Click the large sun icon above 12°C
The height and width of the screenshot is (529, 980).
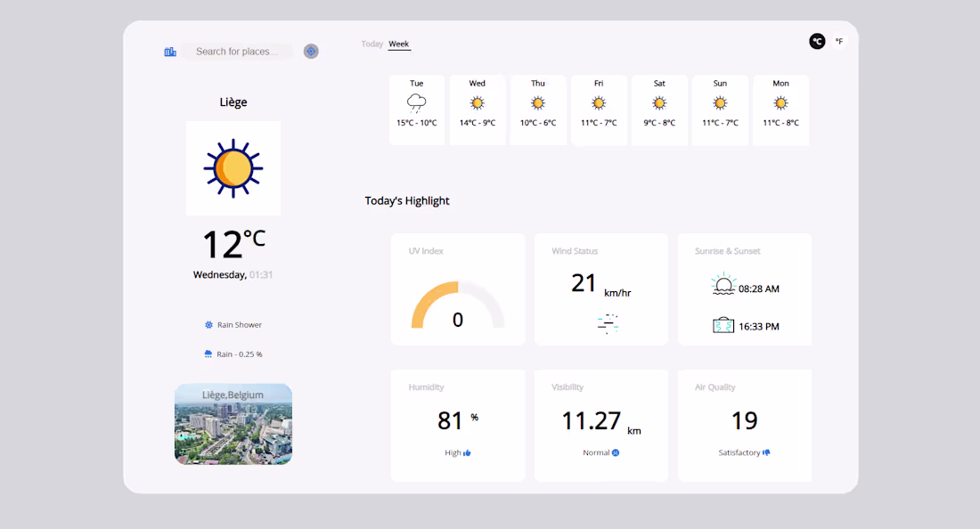tap(233, 167)
